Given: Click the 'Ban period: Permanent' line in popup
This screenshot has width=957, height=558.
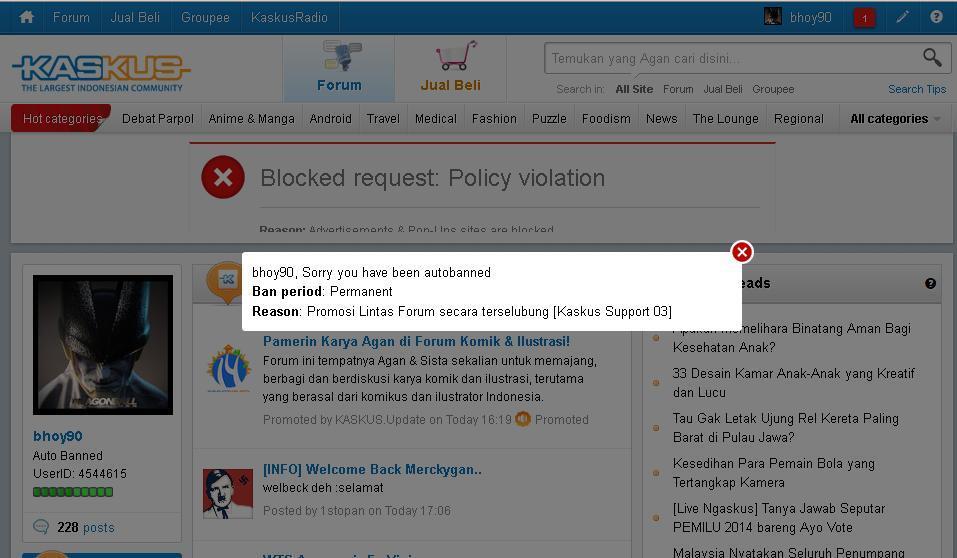Looking at the screenshot, I should click(x=322, y=292).
